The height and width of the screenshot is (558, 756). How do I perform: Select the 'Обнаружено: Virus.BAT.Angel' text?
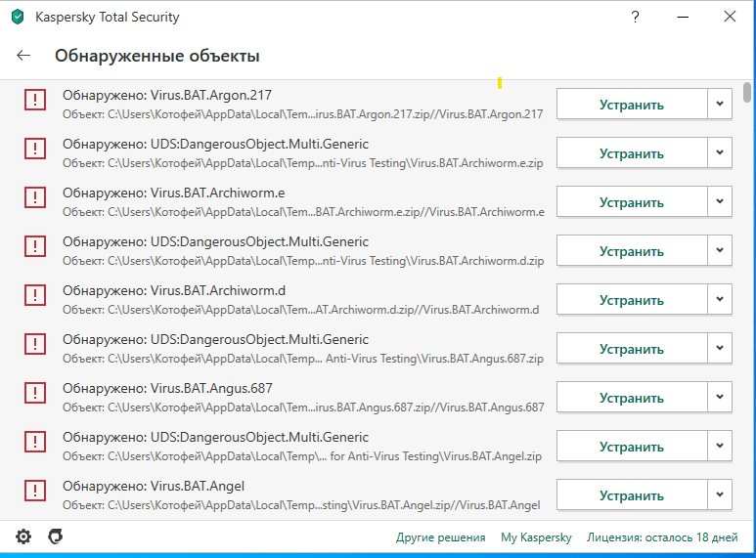pyautogui.click(x=154, y=486)
